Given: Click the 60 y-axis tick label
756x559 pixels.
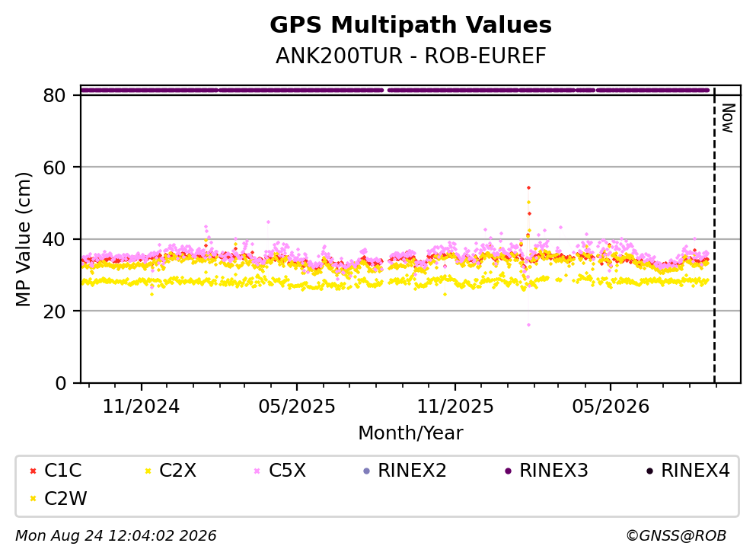Looking at the screenshot, I should pyautogui.click(x=54, y=168).
